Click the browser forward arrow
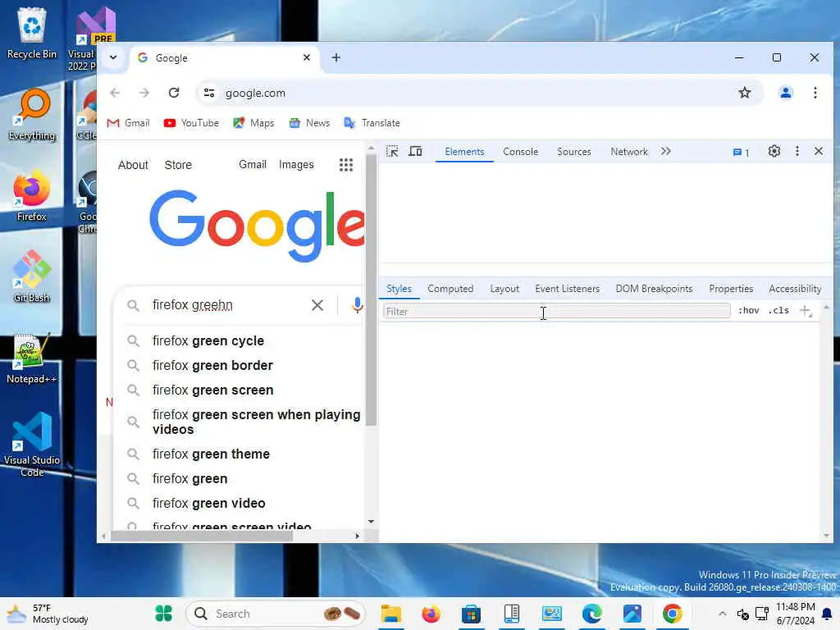The width and height of the screenshot is (840, 630). point(144,93)
